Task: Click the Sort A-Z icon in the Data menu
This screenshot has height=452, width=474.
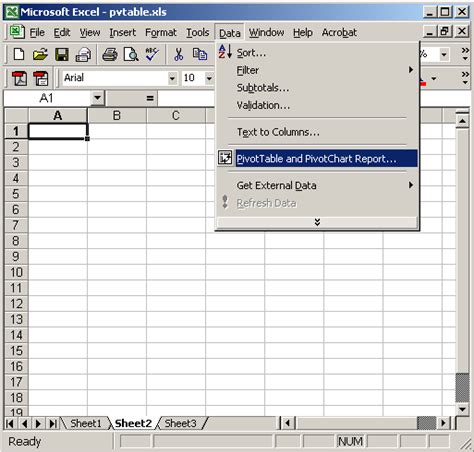Action: point(225,52)
